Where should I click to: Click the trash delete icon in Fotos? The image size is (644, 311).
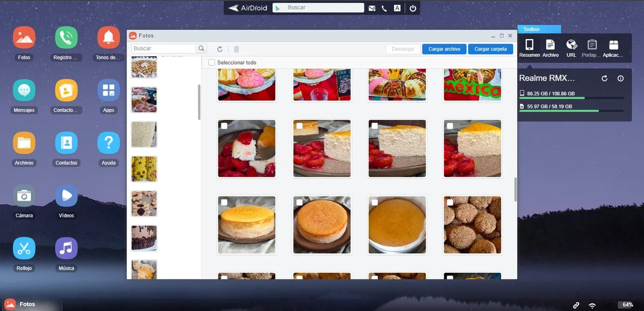[x=236, y=49]
